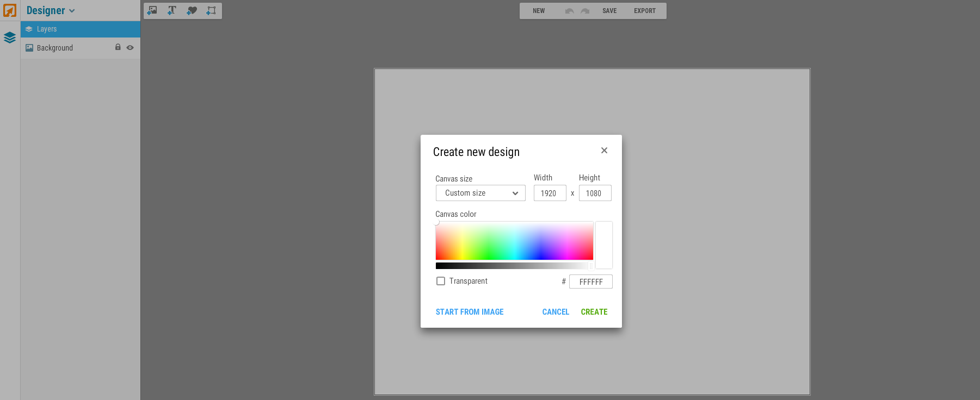This screenshot has width=980, height=400.
Task: Enable the Transparent checkbox
Action: (441, 281)
